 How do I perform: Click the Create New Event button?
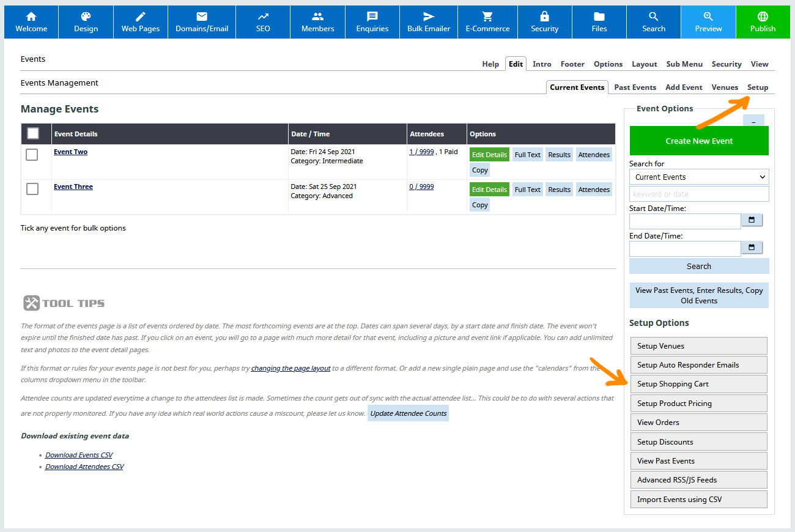[699, 141]
